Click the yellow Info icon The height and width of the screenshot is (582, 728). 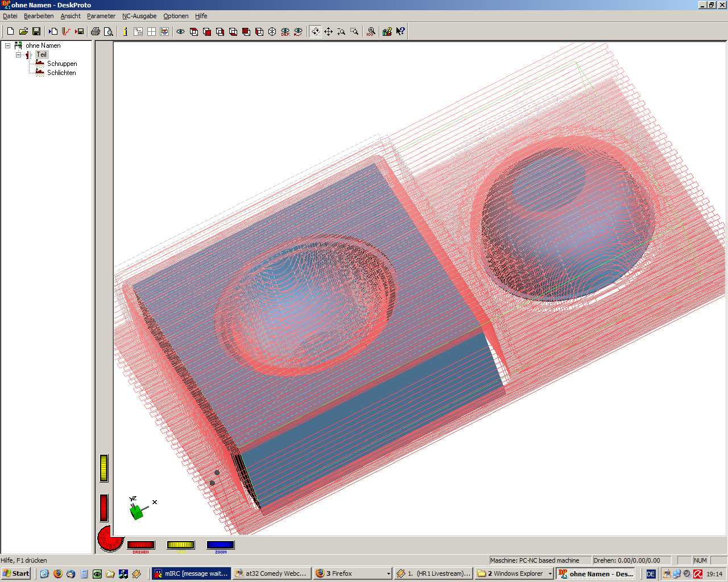[125, 32]
